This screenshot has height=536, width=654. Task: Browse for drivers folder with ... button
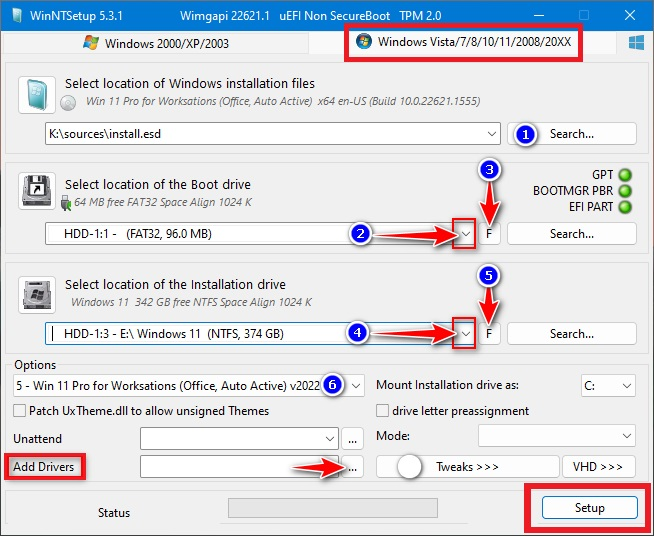[x=352, y=467]
